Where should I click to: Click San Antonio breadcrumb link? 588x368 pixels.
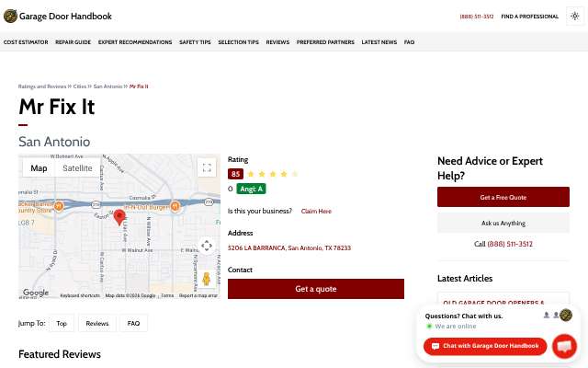pyautogui.click(x=108, y=86)
